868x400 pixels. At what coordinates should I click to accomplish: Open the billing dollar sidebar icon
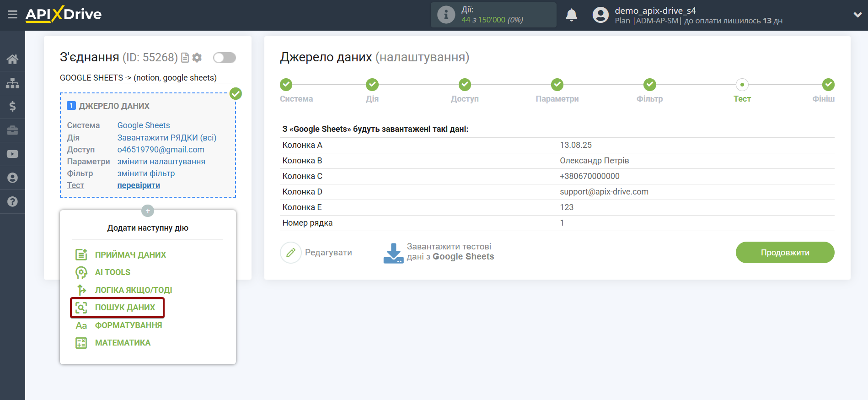12,107
